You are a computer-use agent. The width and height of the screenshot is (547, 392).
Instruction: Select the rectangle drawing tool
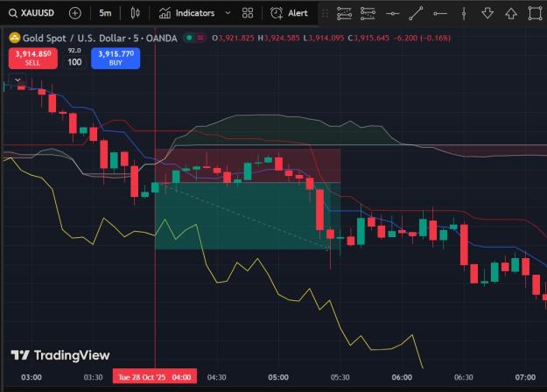point(535,14)
